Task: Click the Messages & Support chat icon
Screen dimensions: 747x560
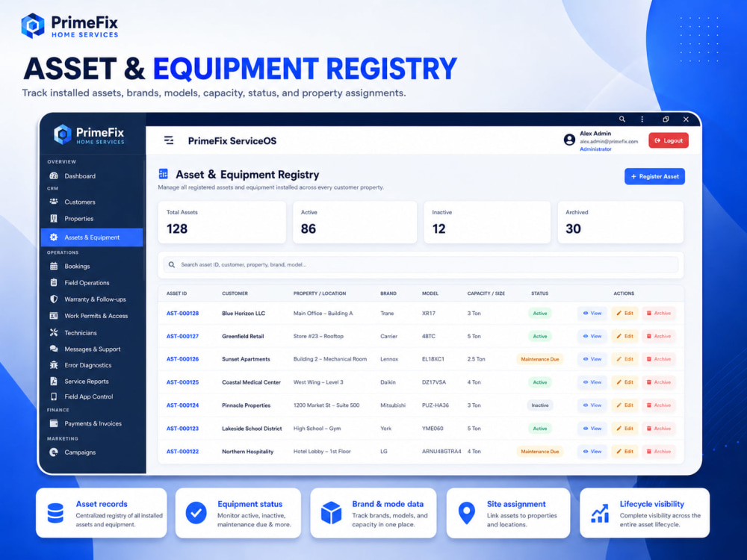Action: pos(54,349)
